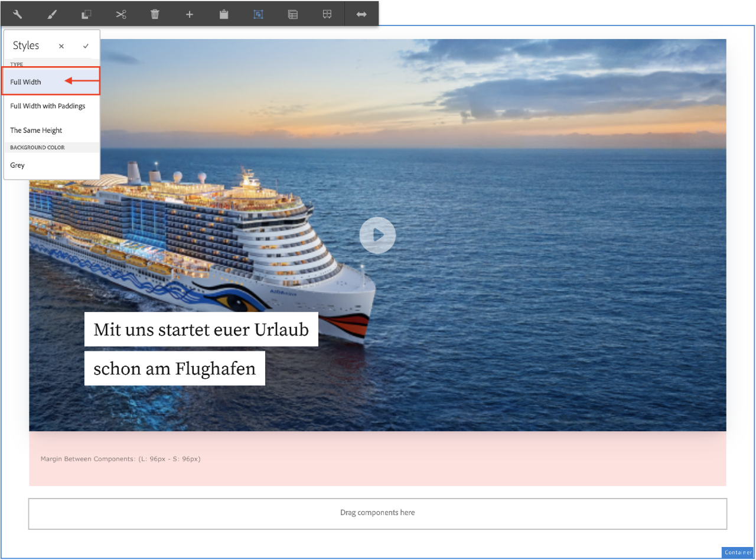Click the highlighted group selection icon
The width and height of the screenshot is (756, 560).
(x=258, y=14)
